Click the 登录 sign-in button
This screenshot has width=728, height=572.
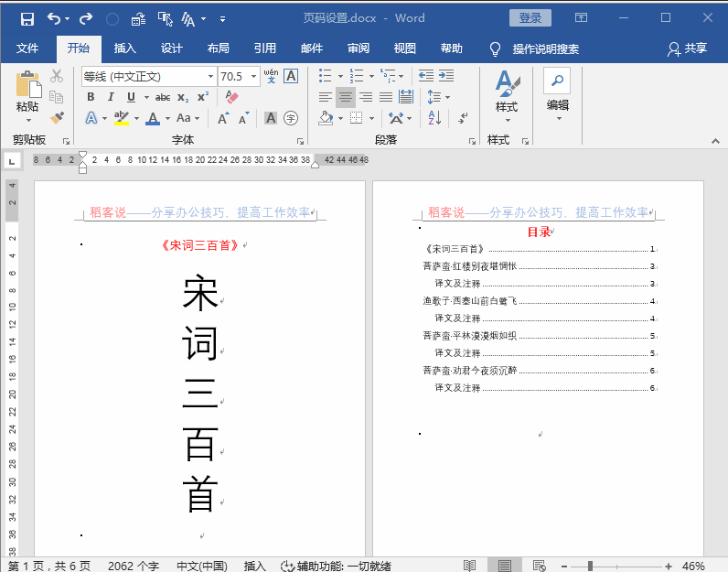530,18
